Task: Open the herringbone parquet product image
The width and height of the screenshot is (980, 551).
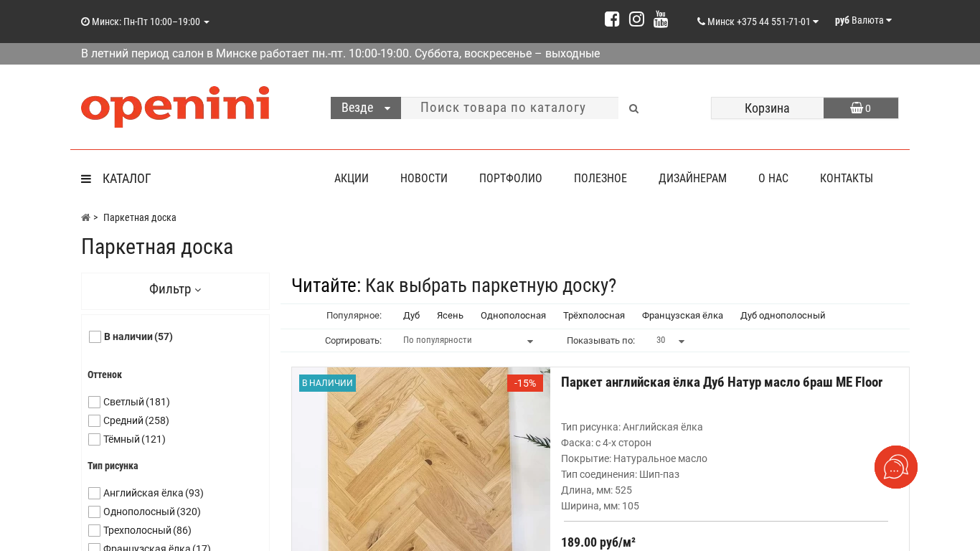Action: 421,459
